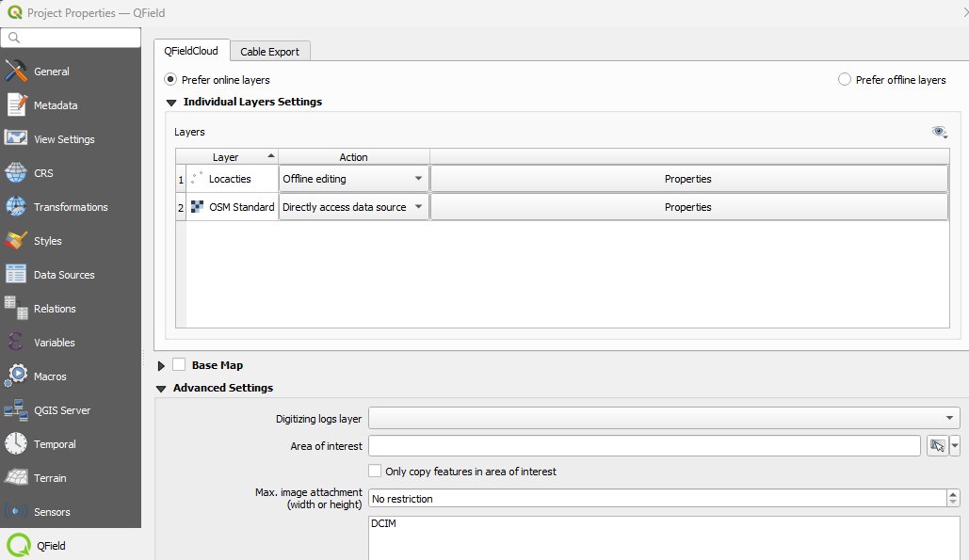Open the Sensors icon

[x=16, y=512]
